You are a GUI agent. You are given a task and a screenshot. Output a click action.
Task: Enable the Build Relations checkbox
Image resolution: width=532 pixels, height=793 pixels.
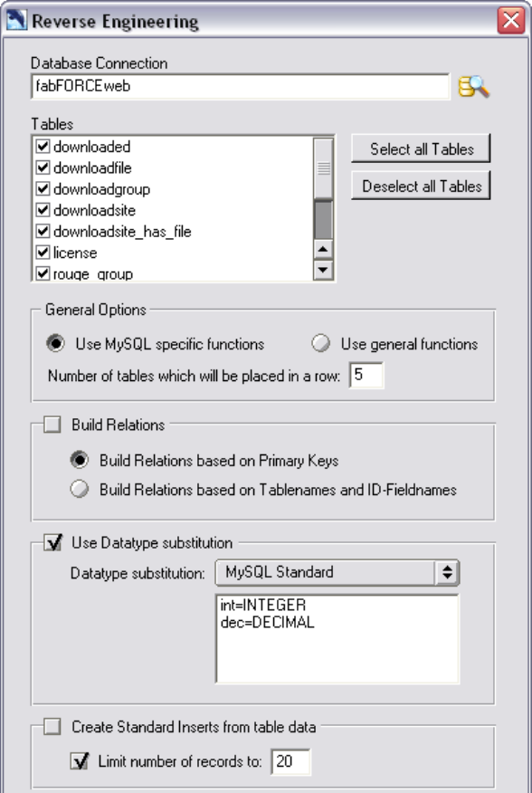pos(52,425)
